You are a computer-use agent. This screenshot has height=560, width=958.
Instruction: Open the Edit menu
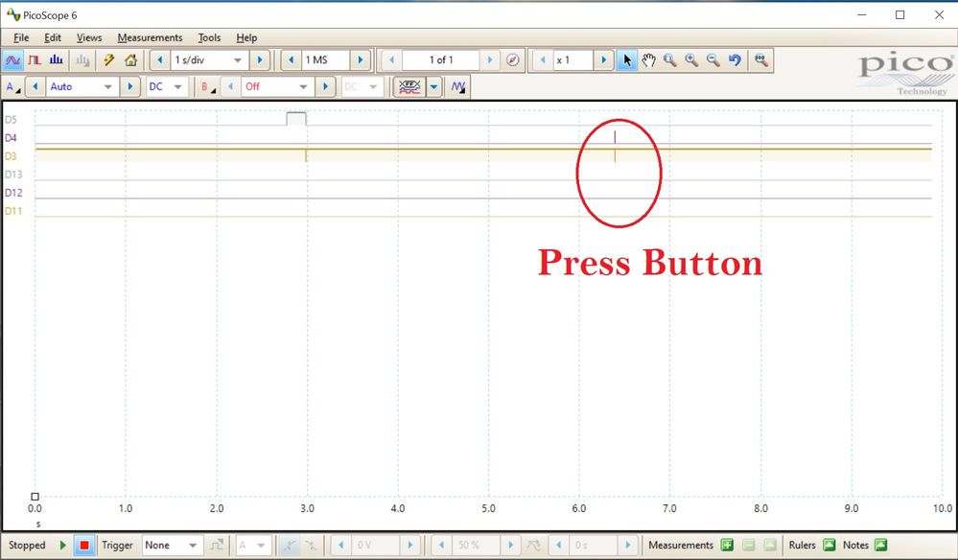pyautogui.click(x=53, y=37)
